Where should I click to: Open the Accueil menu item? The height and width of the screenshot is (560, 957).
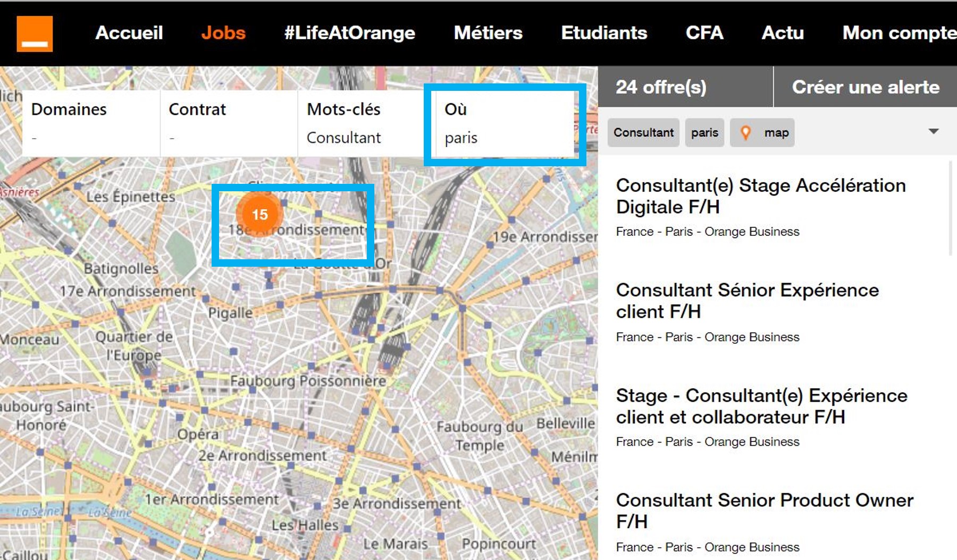tap(129, 33)
